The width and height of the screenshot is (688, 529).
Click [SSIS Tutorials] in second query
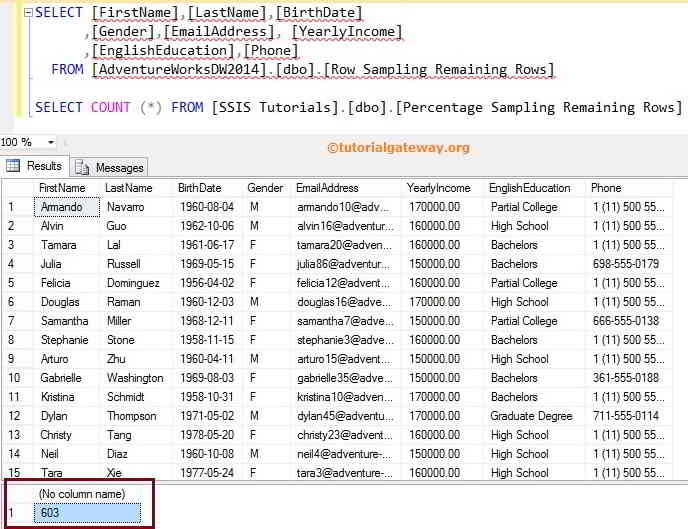275,107
